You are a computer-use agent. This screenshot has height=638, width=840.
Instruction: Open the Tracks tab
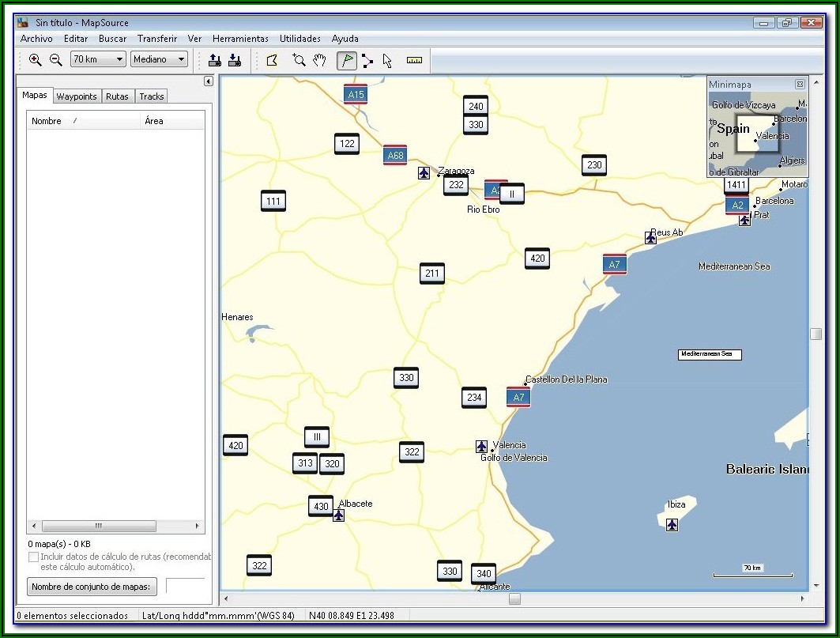pyautogui.click(x=151, y=96)
